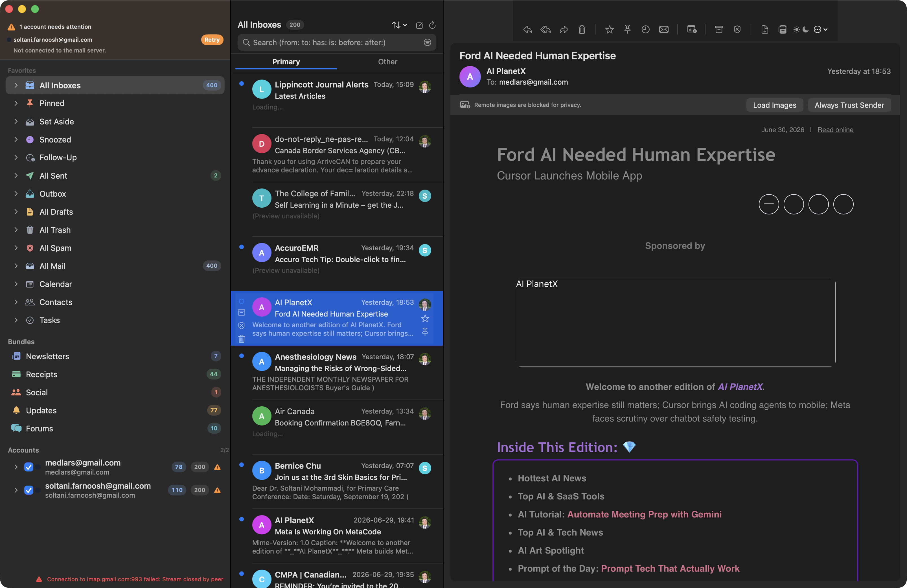Click the Reply arrow icon in toolbar
This screenshot has height=588, width=907.
pyautogui.click(x=527, y=29)
